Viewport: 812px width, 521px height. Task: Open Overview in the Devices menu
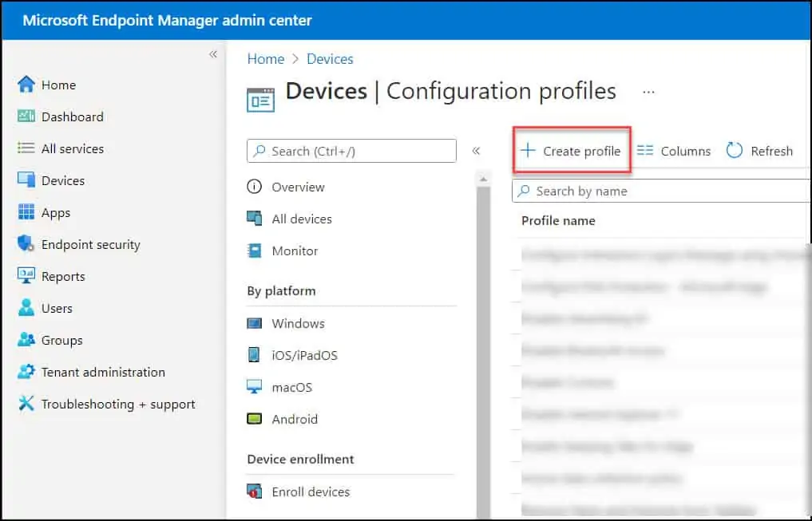(x=299, y=187)
